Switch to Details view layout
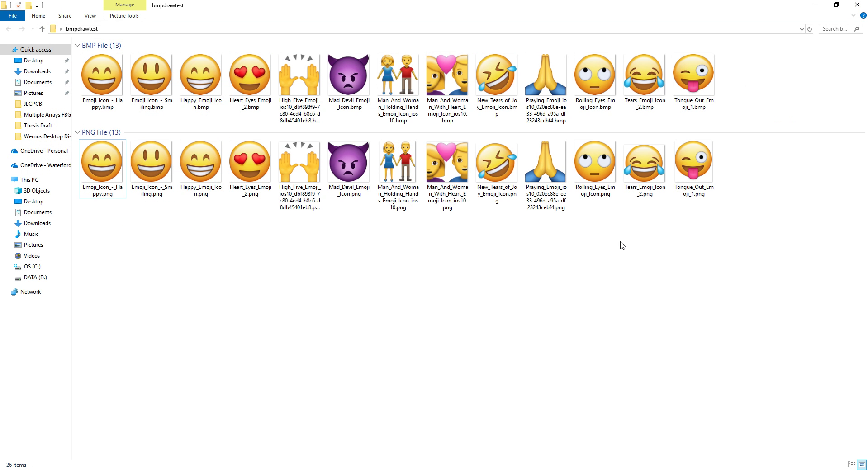The width and height of the screenshot is (868, 470). coord(852,465)
